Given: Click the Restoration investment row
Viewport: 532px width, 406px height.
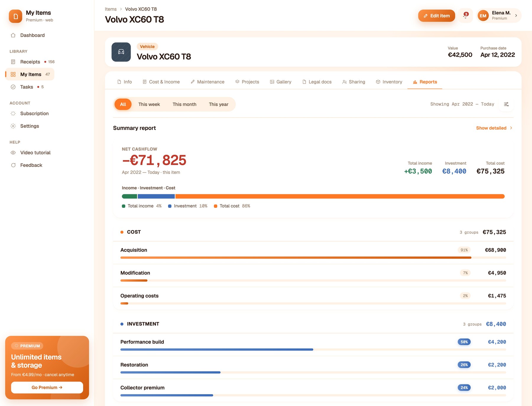Looking at the screenshot, I should [313, 367].
